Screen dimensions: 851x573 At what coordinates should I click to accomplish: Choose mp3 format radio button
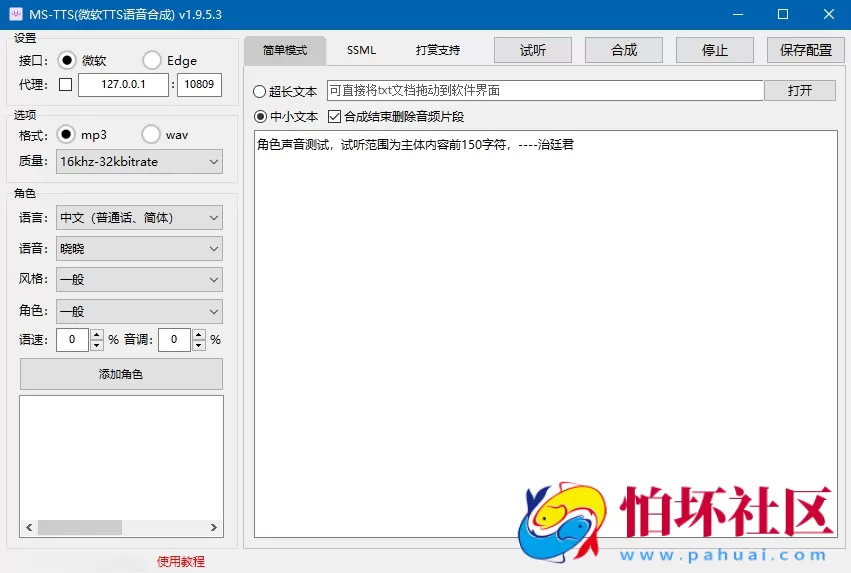(x=66, y=134)
